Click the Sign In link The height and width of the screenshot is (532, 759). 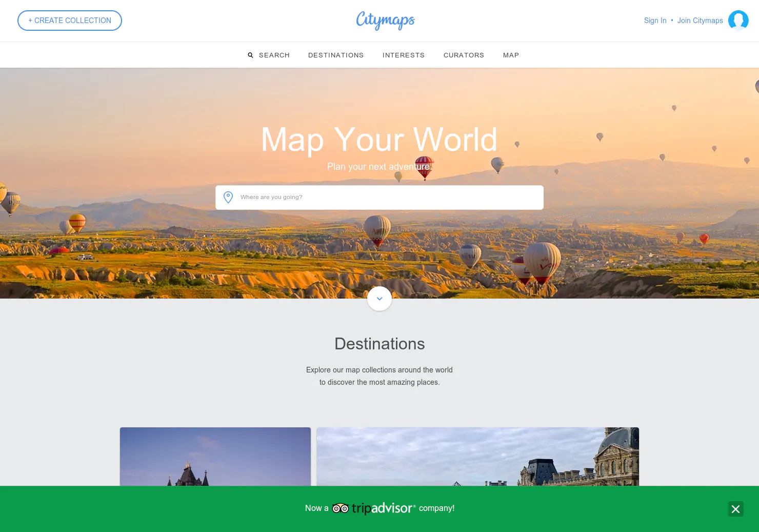(x=655, y=21)
